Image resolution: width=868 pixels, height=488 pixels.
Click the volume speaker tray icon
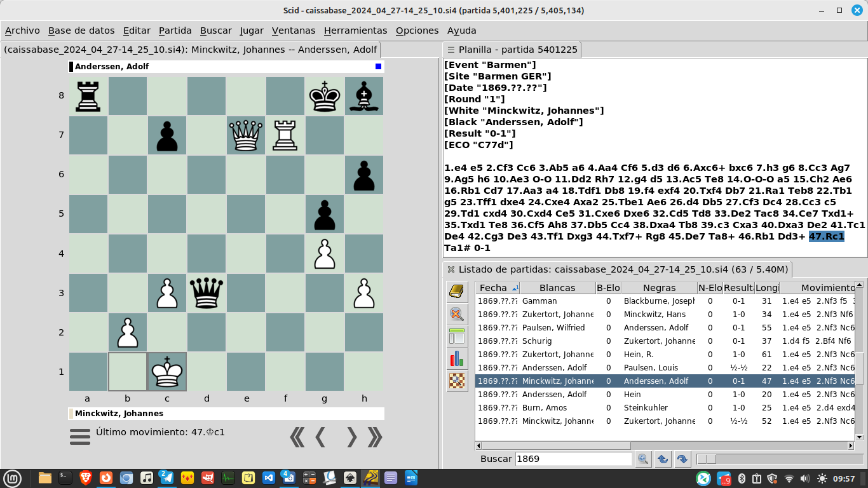pyautogui.click(x=805, y=478)
